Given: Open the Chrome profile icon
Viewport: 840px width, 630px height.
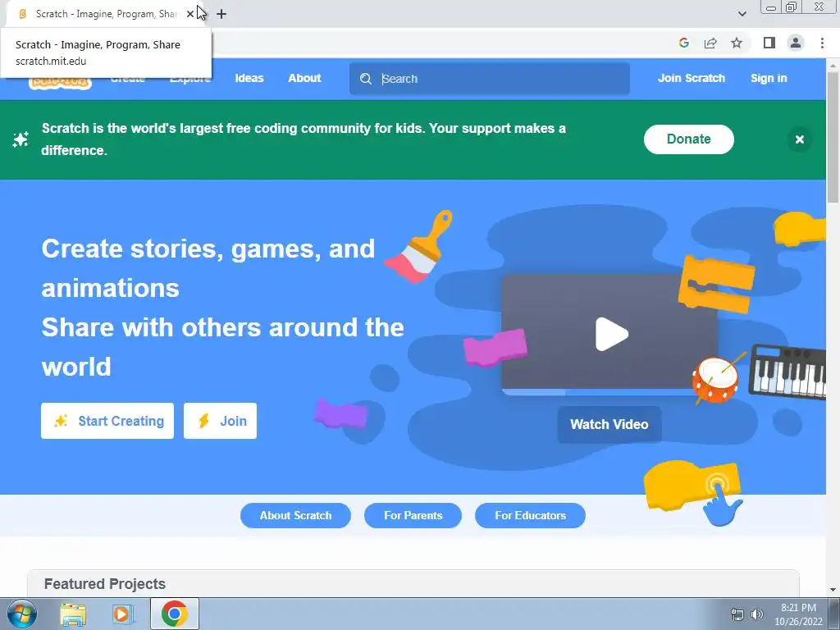Looking at the screenshot, I should [x=796, y=43].
